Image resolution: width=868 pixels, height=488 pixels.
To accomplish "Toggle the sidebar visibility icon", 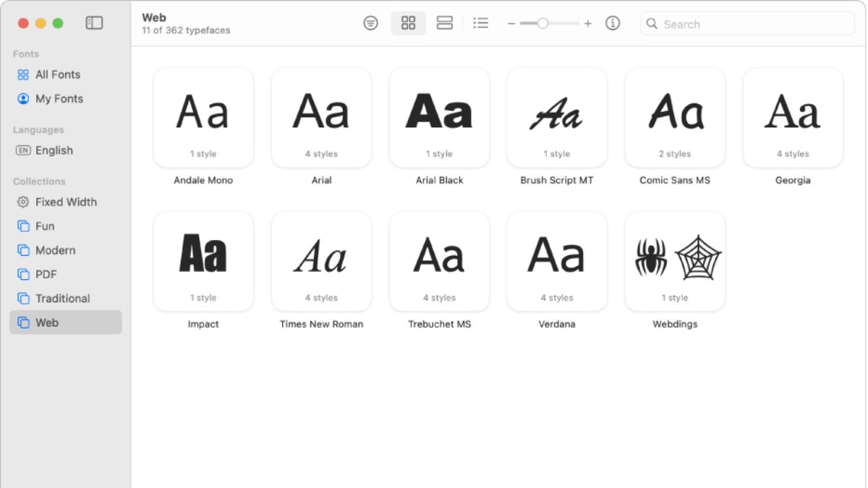I will tap(94, 23).
